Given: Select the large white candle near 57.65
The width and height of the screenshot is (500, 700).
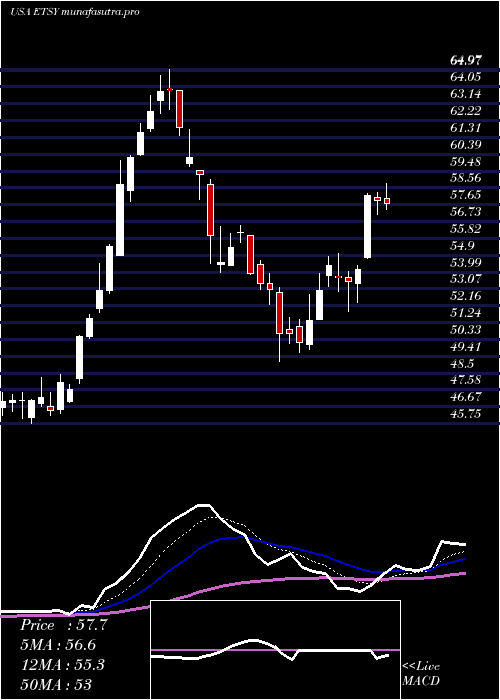Looking at the screenshot, I should 368,226.
